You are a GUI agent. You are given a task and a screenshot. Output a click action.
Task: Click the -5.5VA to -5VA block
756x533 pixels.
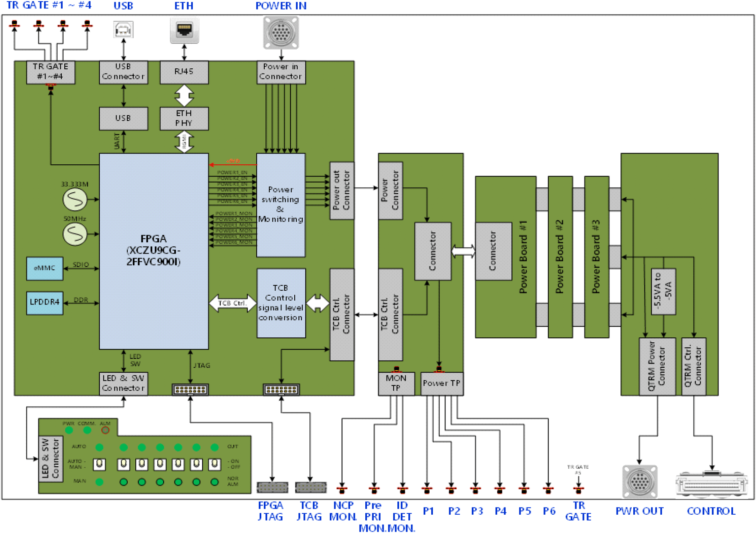click(663, 292)
